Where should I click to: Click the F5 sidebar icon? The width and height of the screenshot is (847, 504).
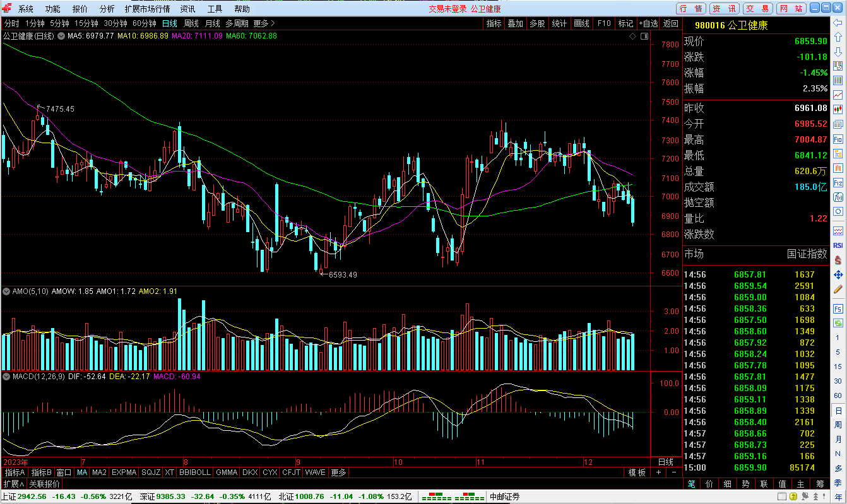point(838,308)
